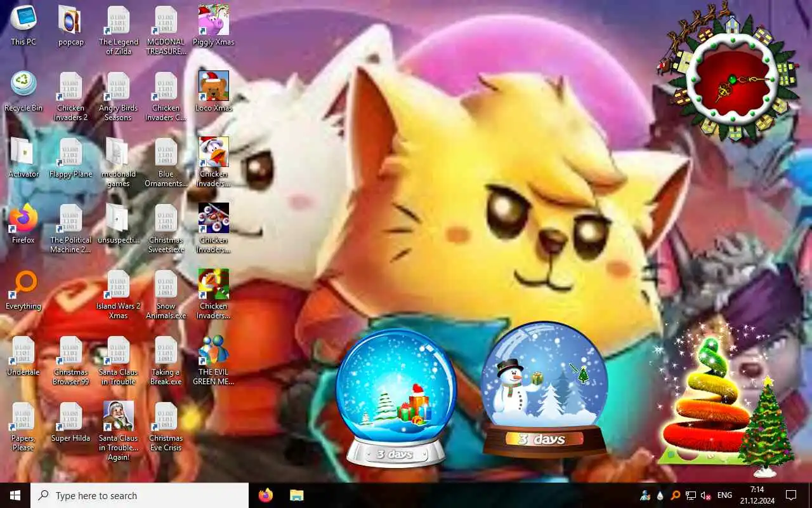
Task: Select the Blue Ornaments file icon
Action: point(166,163)
